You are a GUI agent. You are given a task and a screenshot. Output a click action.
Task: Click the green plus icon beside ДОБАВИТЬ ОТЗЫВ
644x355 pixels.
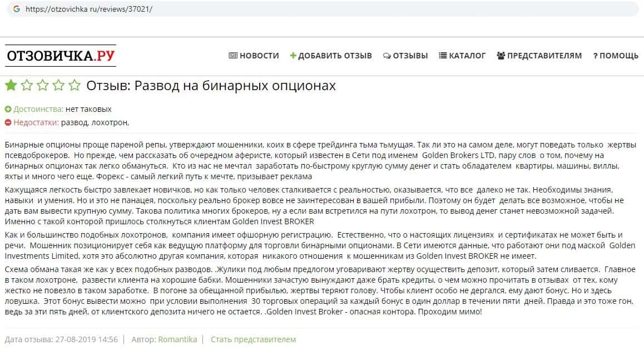click(x=293, y=56)
